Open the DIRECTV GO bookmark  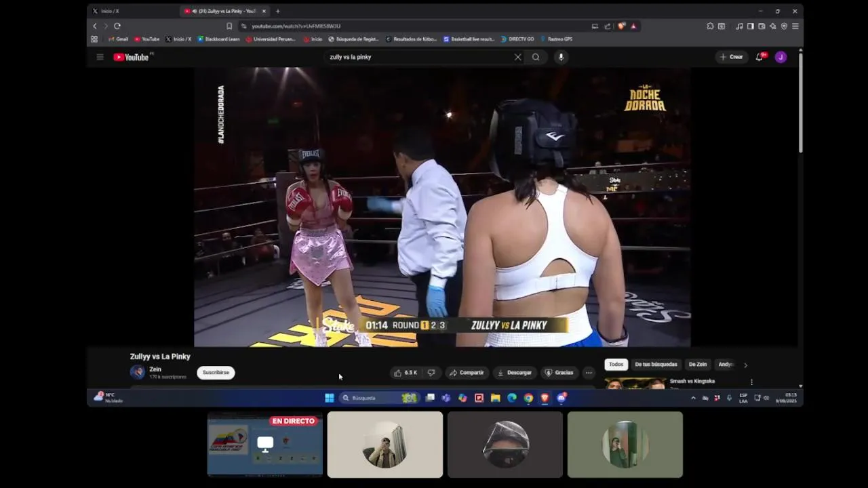(517, 39)
